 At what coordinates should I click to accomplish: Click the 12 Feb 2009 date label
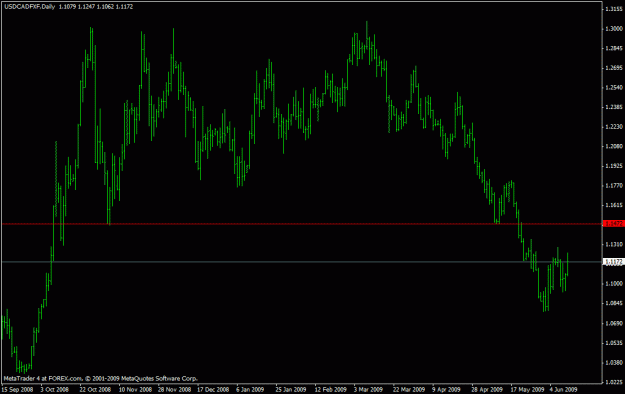click(x=330, y=389)
